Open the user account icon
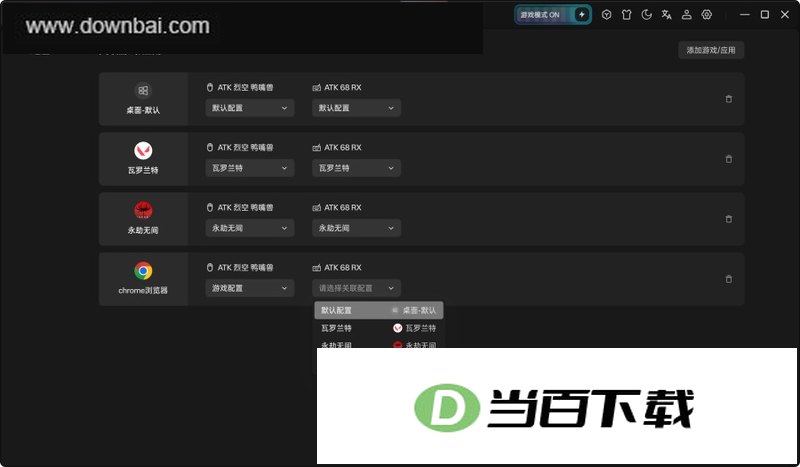800x467 pixels. point(687,15)
